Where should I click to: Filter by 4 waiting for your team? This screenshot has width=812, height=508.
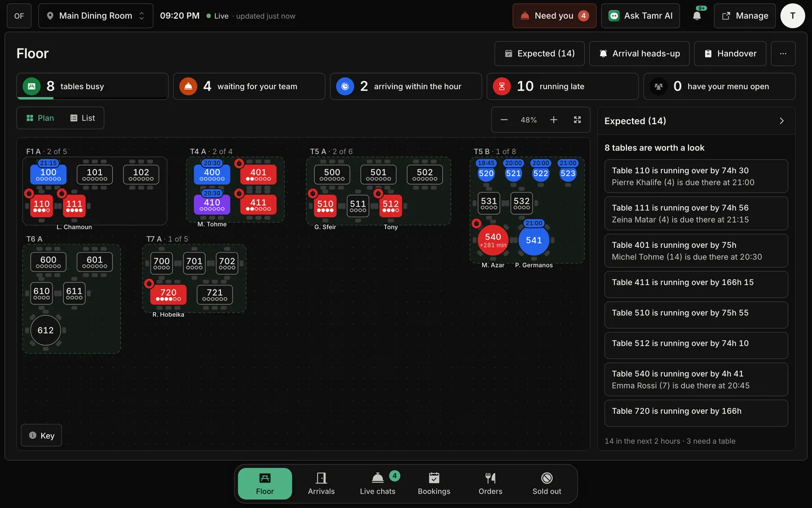249,86
